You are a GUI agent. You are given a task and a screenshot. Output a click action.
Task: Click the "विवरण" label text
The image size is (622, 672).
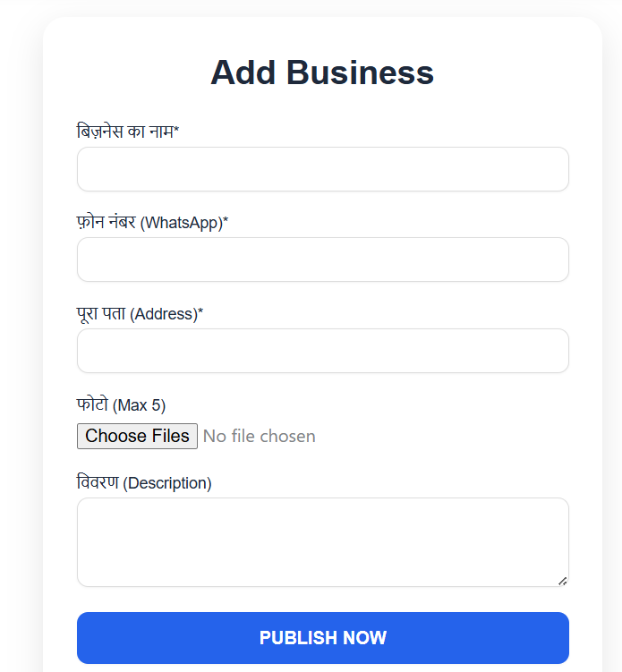tap(98, 483)
